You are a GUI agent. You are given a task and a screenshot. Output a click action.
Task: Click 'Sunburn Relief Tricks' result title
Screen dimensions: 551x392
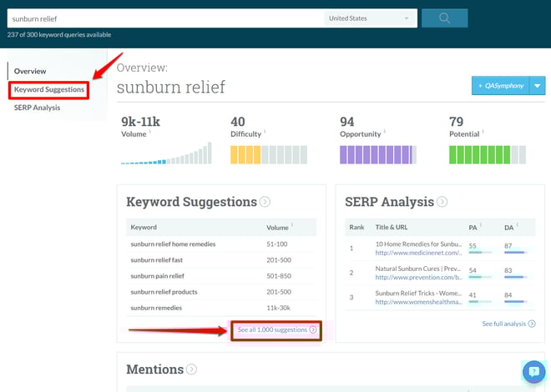point(418,294)
